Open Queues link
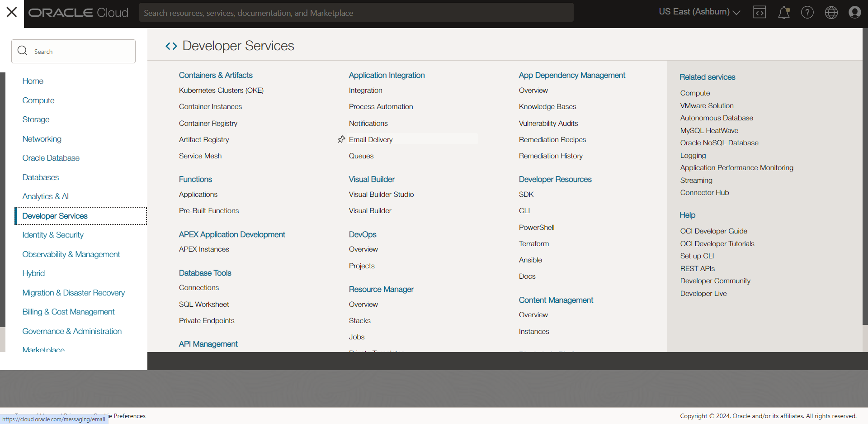 click(x=361, y=156)
